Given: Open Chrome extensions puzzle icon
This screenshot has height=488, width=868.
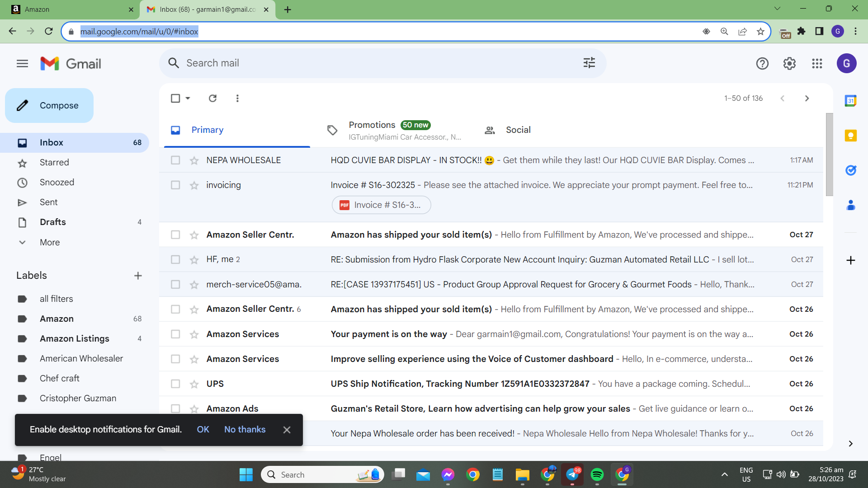Looking at the screenshot, I should (x=801, y=31).
